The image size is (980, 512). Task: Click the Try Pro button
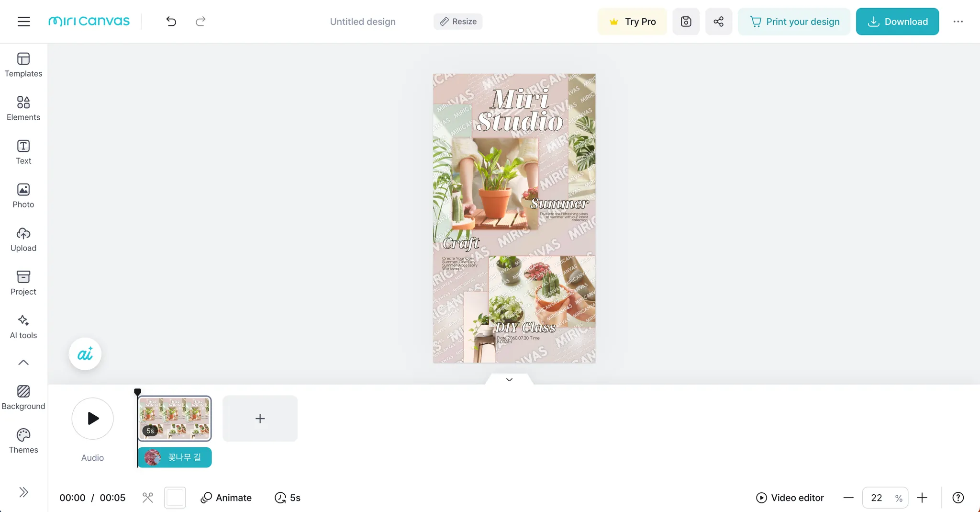(632, 22)
